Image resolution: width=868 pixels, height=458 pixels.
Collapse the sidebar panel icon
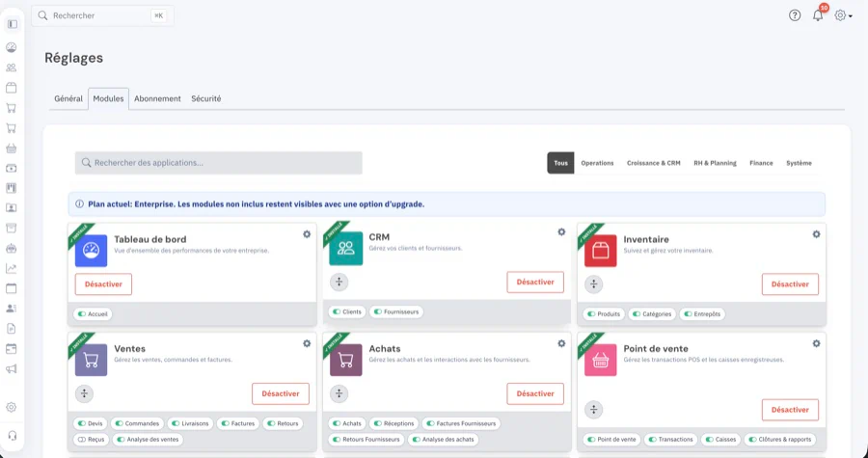(x=13, y=24)
